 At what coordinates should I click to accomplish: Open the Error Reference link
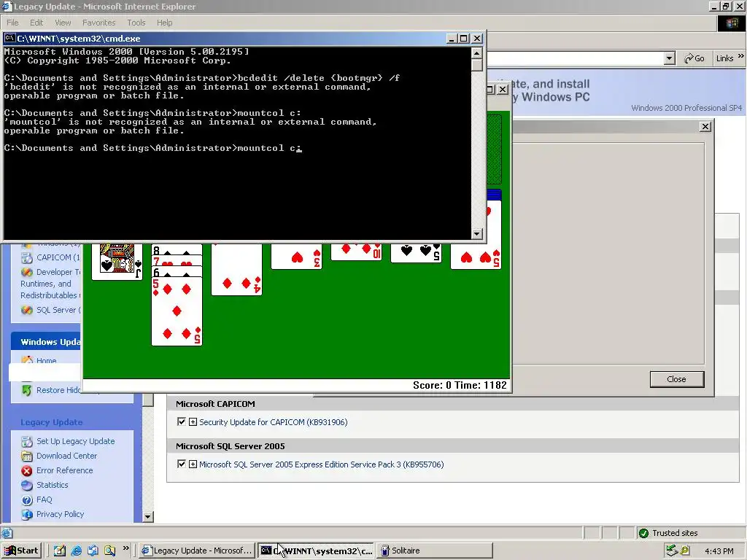(65, 470)
